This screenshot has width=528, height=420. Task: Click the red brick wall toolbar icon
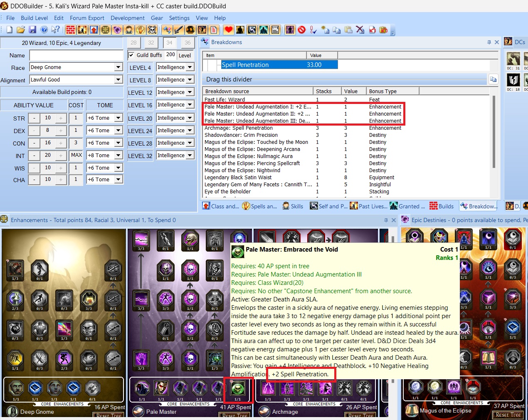coord(71,30)
